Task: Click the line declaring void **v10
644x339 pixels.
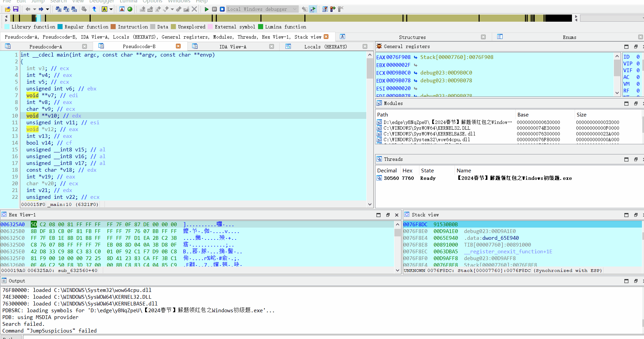Action: tap(193, 116)
